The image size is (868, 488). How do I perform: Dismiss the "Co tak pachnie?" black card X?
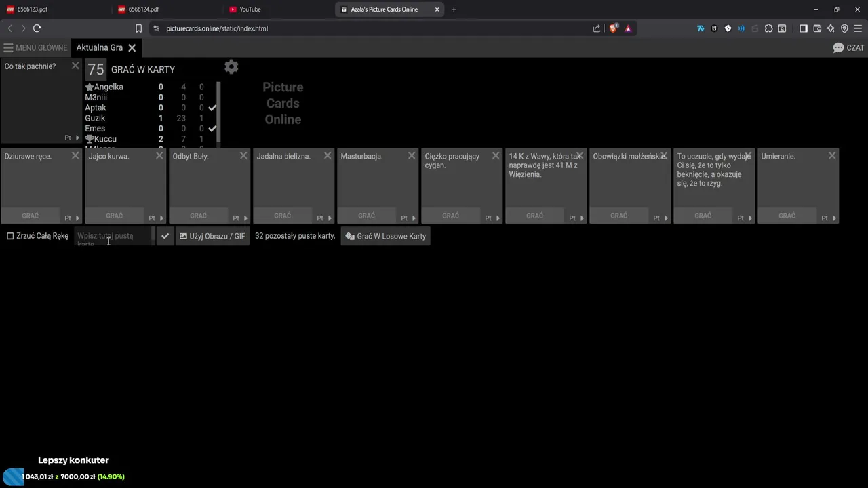[x=75, y=66]
